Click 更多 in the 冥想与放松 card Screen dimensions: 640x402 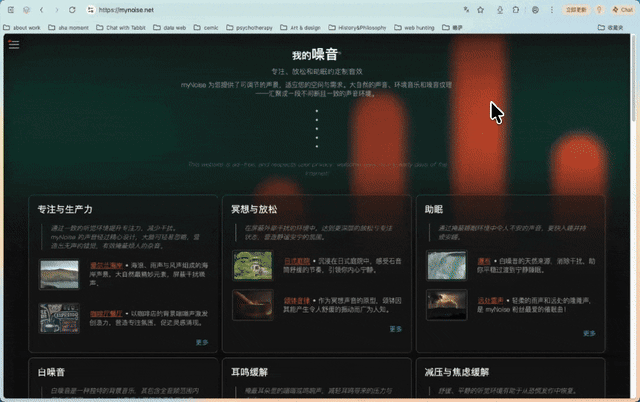pos(396,329)
